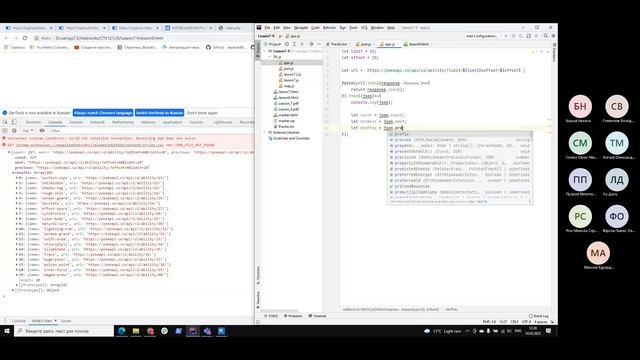Open the Performance tab in DevTools

pyautogui.click(x=123, y=122)
